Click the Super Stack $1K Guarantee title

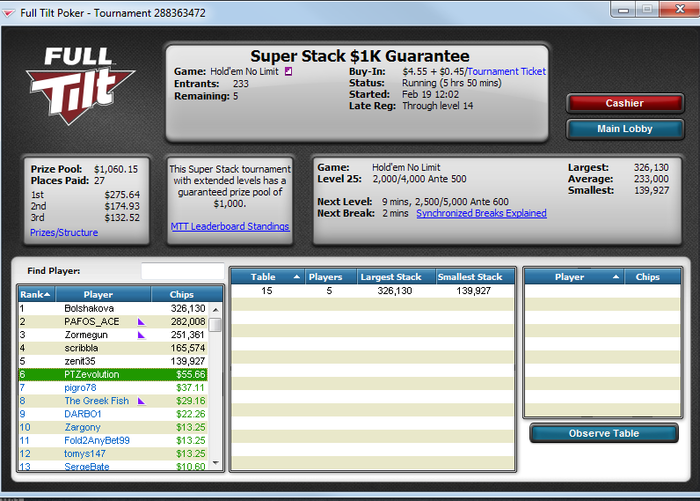[360, 56]
